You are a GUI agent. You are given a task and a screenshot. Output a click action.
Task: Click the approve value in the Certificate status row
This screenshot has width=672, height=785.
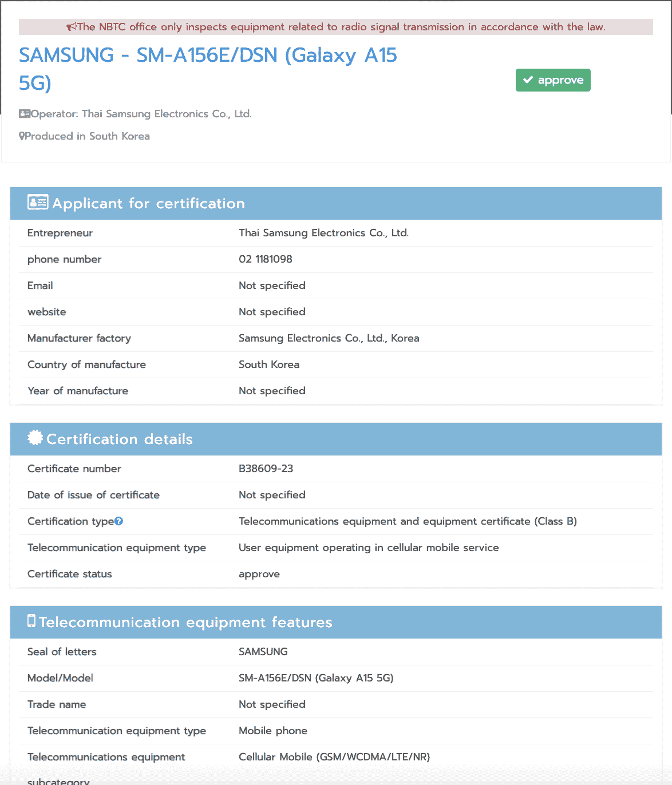[x=259, y=574]
